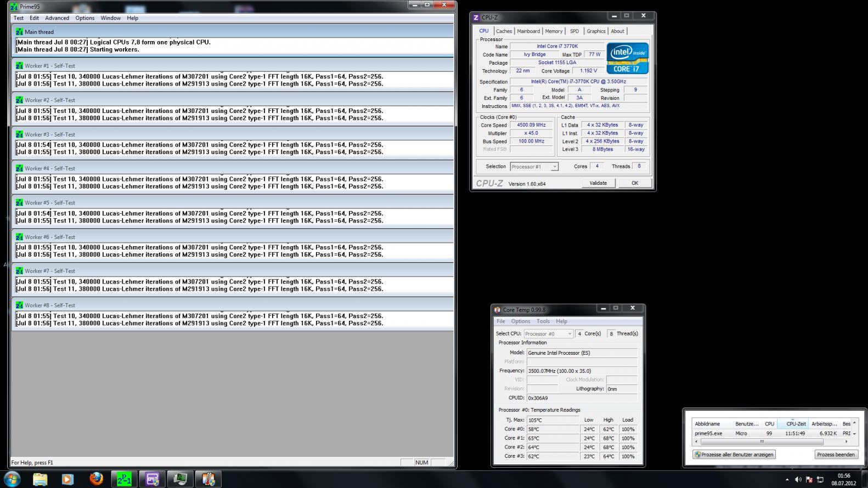Viewport: 868px width, 488px height.
Task: Open Prime95 Options menu
Action: pos(85,18)
